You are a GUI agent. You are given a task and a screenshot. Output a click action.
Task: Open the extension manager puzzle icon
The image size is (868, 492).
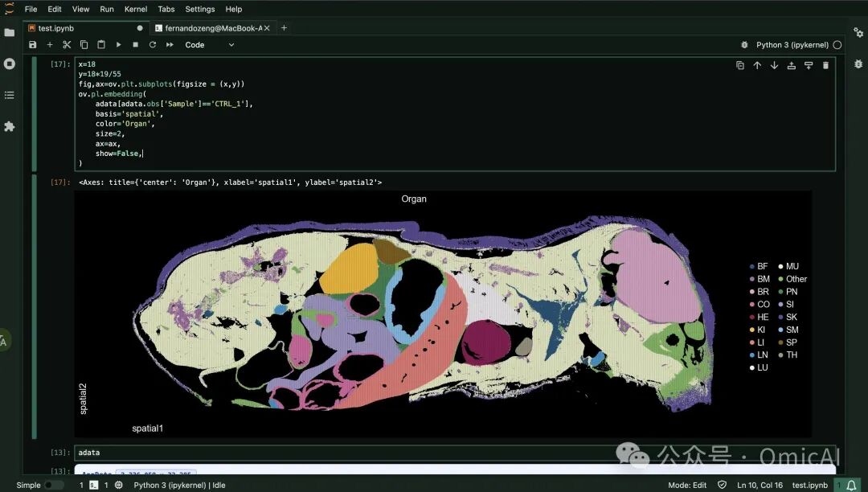pos(10,127)
